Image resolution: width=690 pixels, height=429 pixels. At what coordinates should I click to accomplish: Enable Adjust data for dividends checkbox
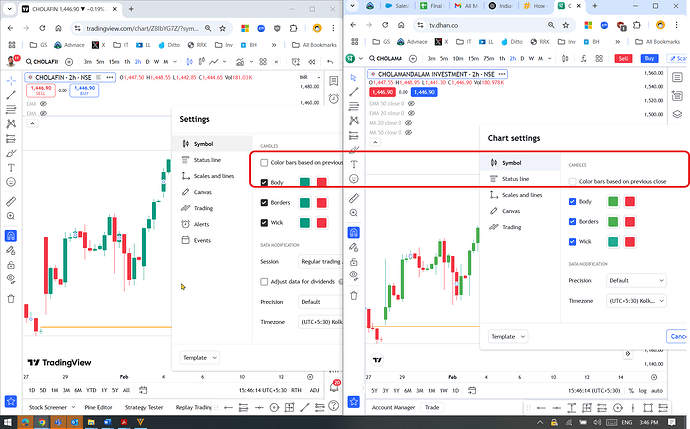[264, 282]
